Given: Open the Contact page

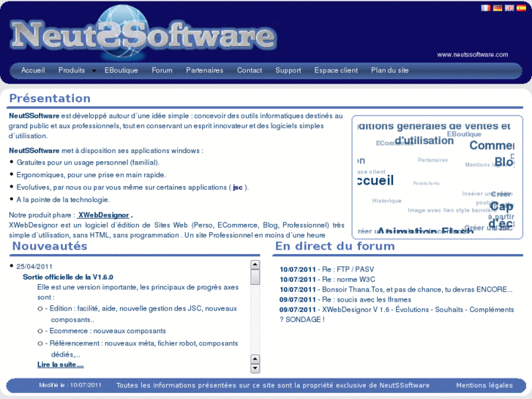Looking at the screenshot, I should coord(250,70).
